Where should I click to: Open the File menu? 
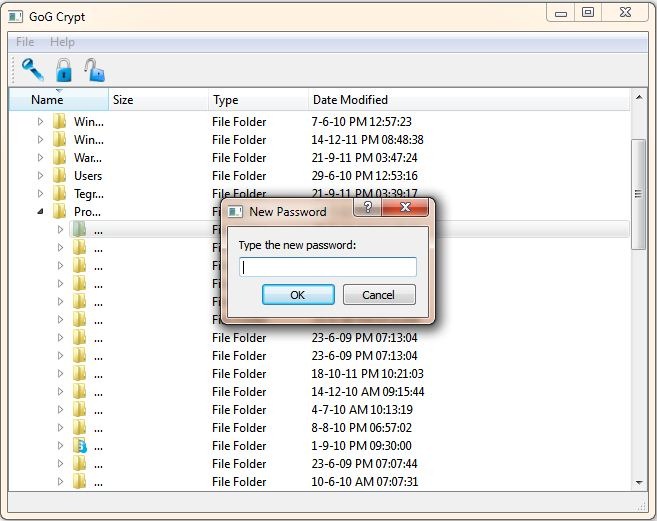pos(25,42)
